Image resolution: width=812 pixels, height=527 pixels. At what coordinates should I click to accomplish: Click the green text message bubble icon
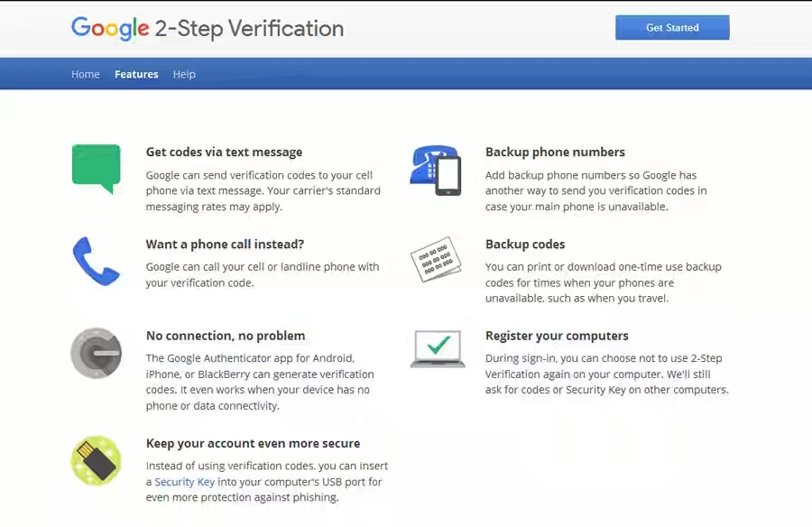(97, 169)
